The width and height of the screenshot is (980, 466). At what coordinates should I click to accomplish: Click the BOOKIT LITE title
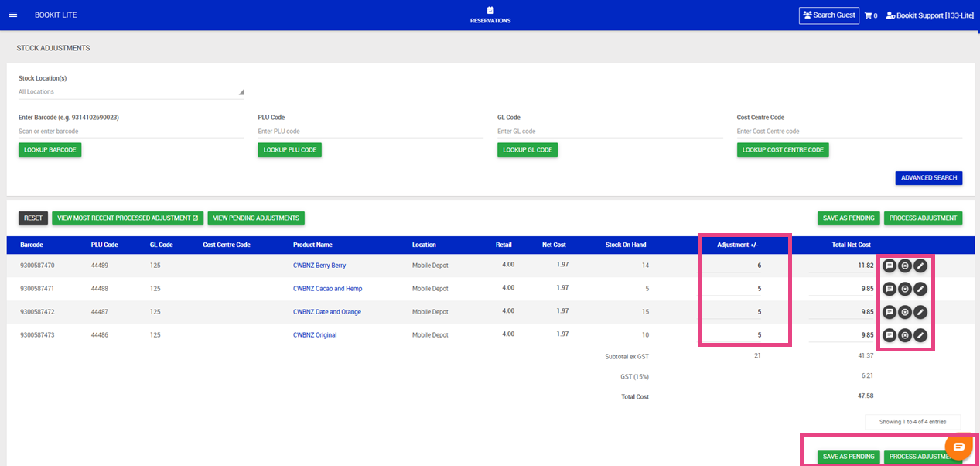56,15
